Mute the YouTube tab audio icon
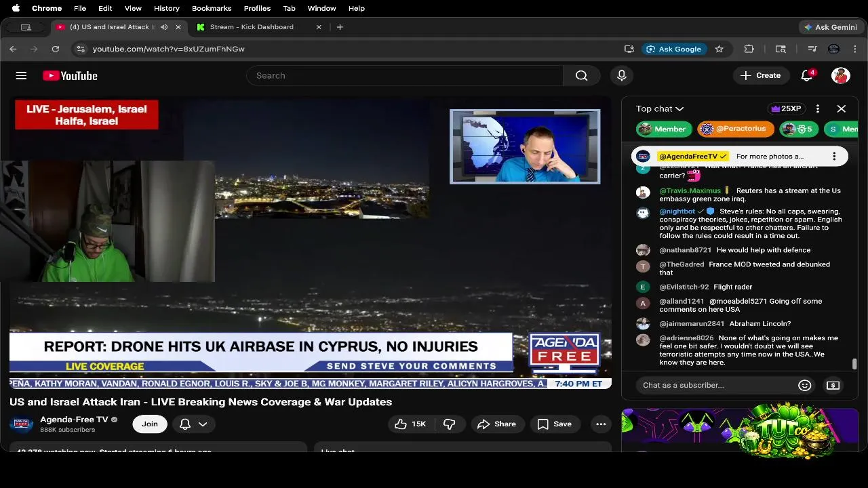868x488 pixels. (164, 27)
